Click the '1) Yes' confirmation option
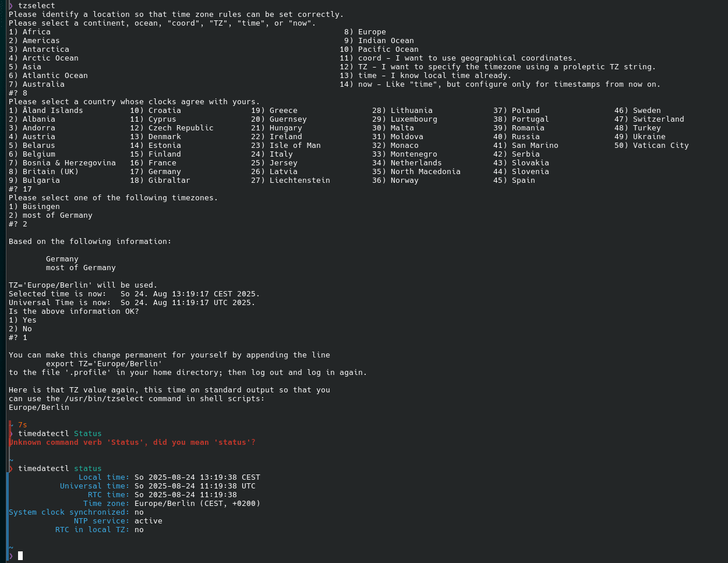Screen dimensions: 728x563 (23, 320)
